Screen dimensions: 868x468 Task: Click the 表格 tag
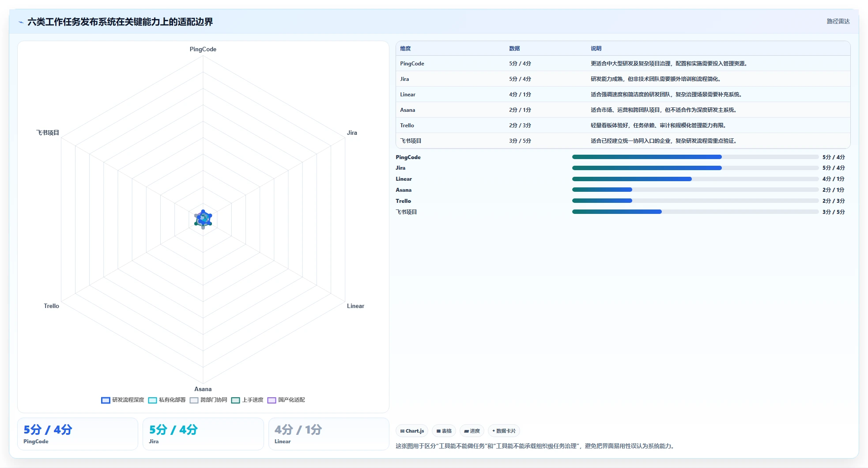pyautogui.click(x=444, y=431)
